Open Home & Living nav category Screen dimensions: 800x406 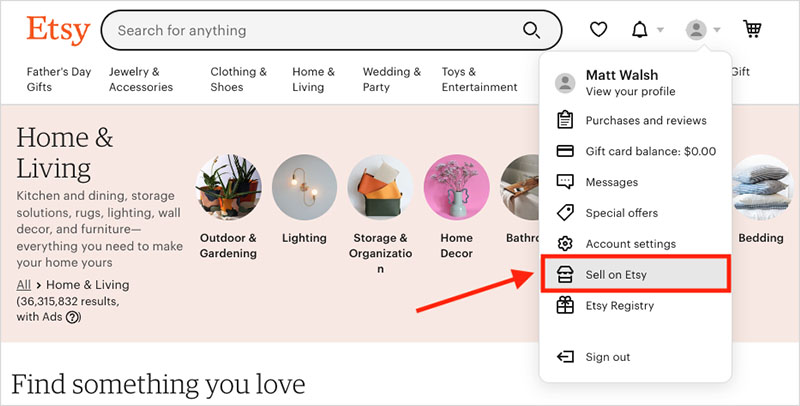click(313, 79)
